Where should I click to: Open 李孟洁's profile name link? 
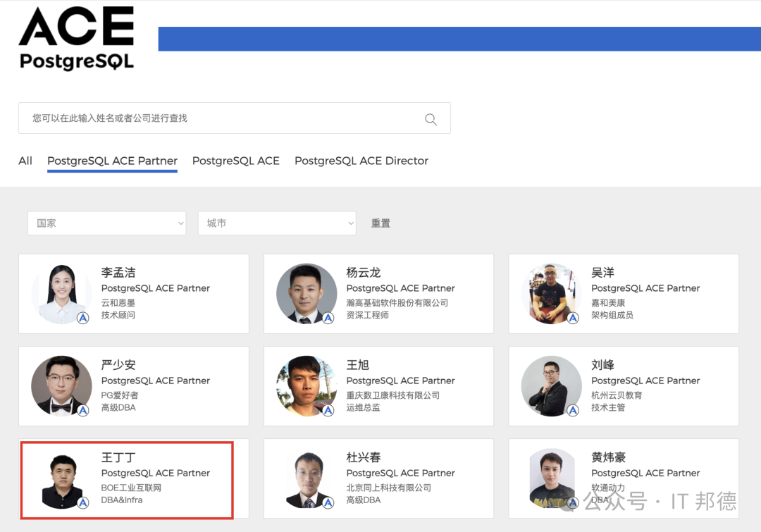coord(118,272)
